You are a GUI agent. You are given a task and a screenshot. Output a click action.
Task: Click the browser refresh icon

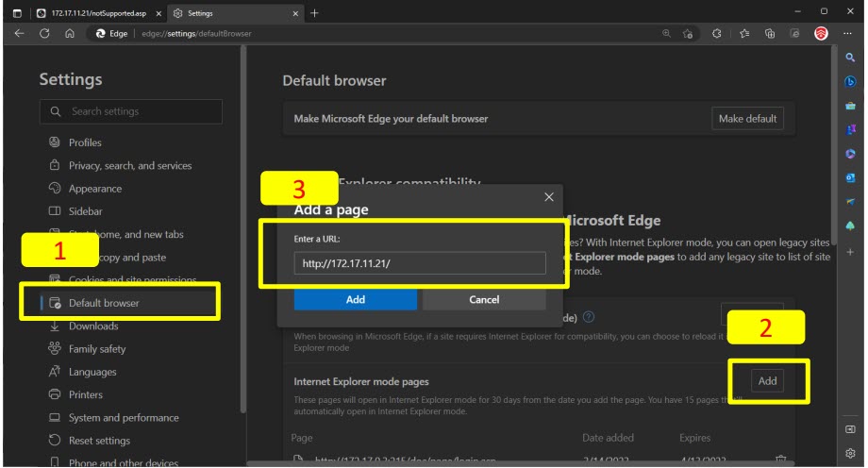44,33
